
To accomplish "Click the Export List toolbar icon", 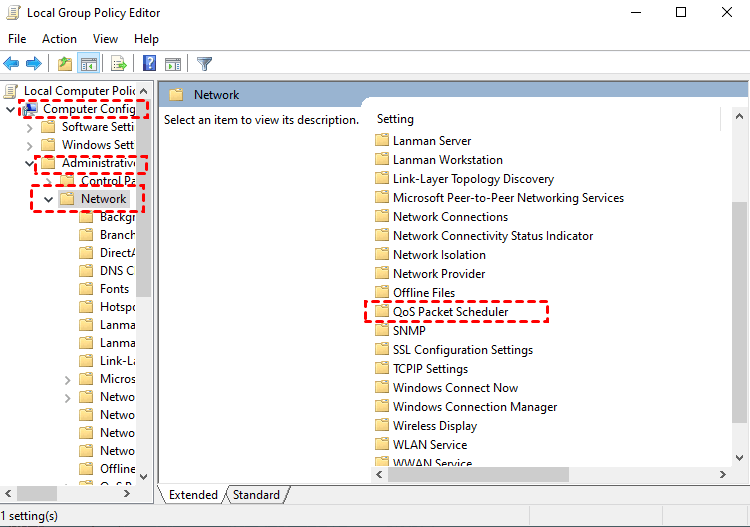I will coord(118,64).
